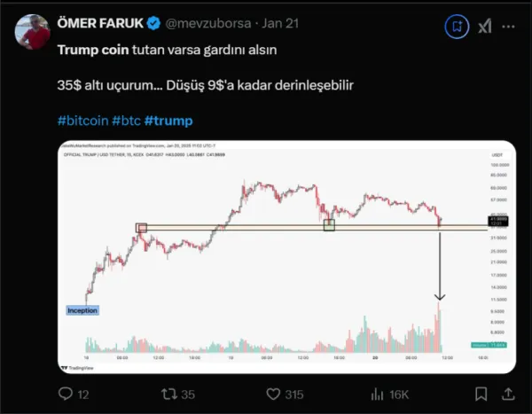Open the @mevzuborsa handle link
Viewport: 532px width, 414px height.
pyautogui.click(x=208, y=23)
